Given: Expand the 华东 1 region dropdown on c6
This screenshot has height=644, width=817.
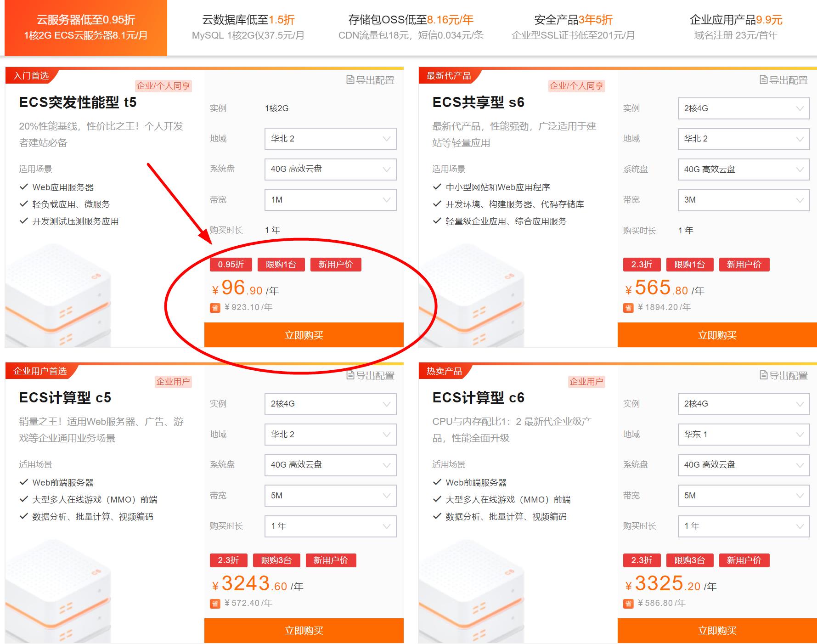Looking at the screenshot, I should [x=744, y=435].
